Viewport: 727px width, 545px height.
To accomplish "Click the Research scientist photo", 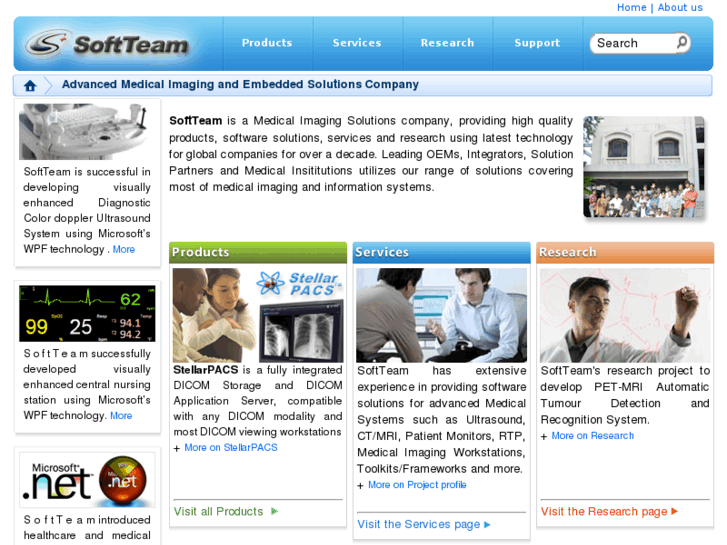I will [625, 315].
